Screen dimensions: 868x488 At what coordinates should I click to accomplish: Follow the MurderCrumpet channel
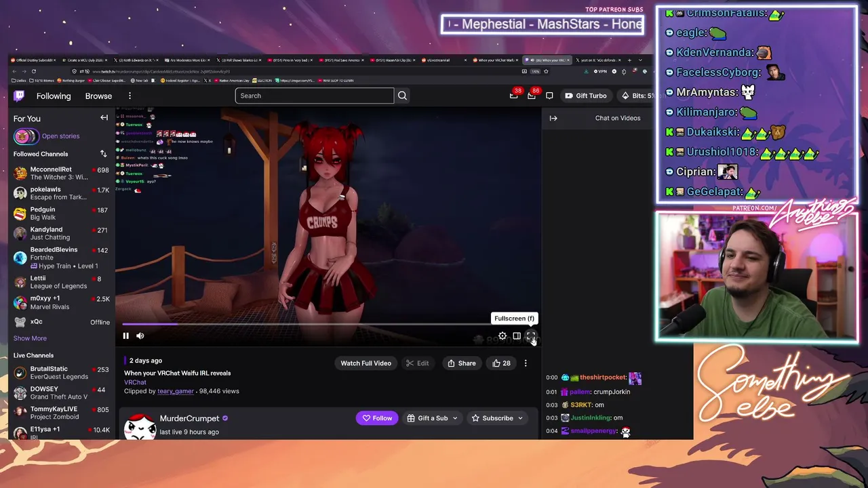pyautogui.click(x=377, y=418)
